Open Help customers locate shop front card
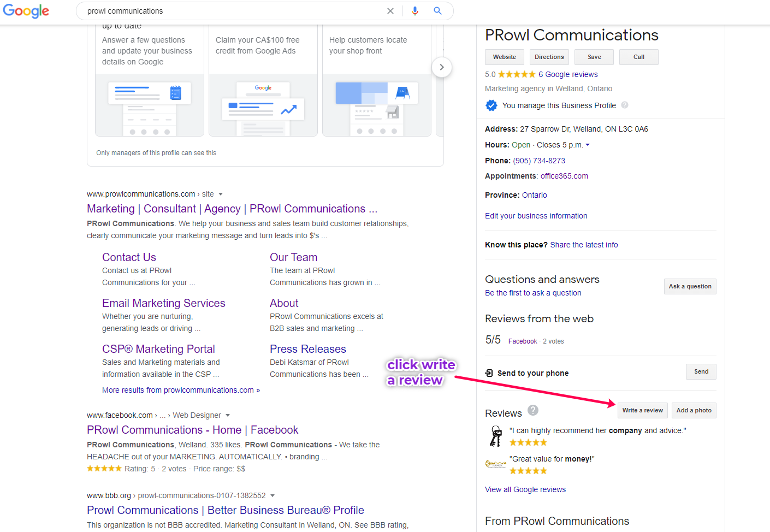Screen dimensions: 770x532 pos(377,80)
